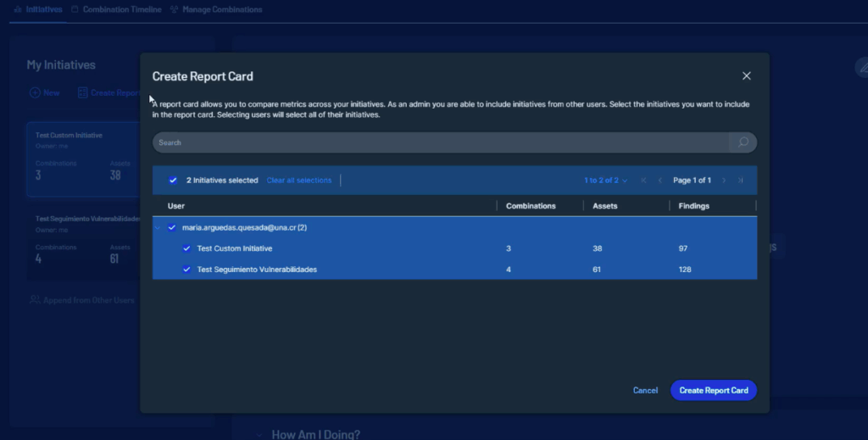This screenshot has width=868, height=440.
Task: Go to the next page arrow
Action: click(724, 181)
